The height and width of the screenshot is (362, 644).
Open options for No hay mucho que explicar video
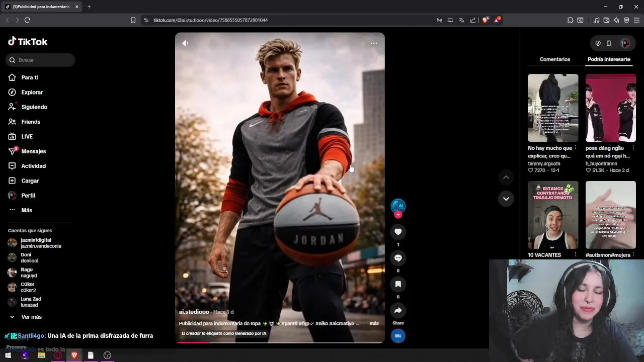[576, 148]
